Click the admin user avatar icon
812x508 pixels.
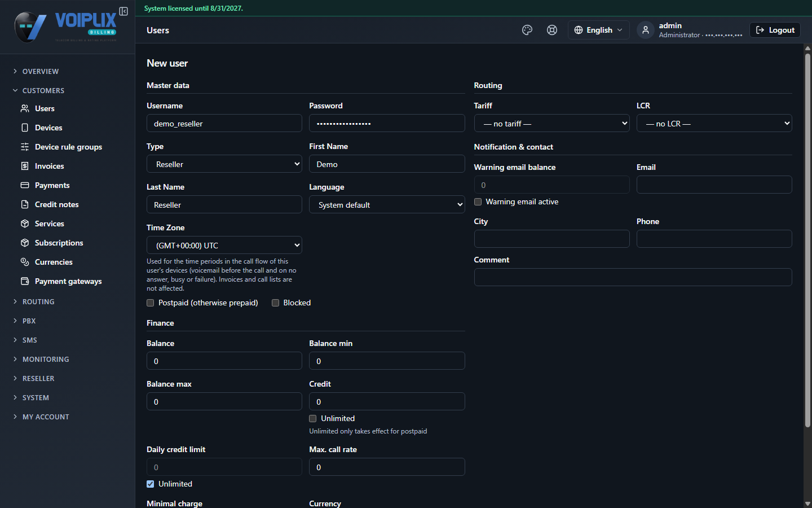646,30
